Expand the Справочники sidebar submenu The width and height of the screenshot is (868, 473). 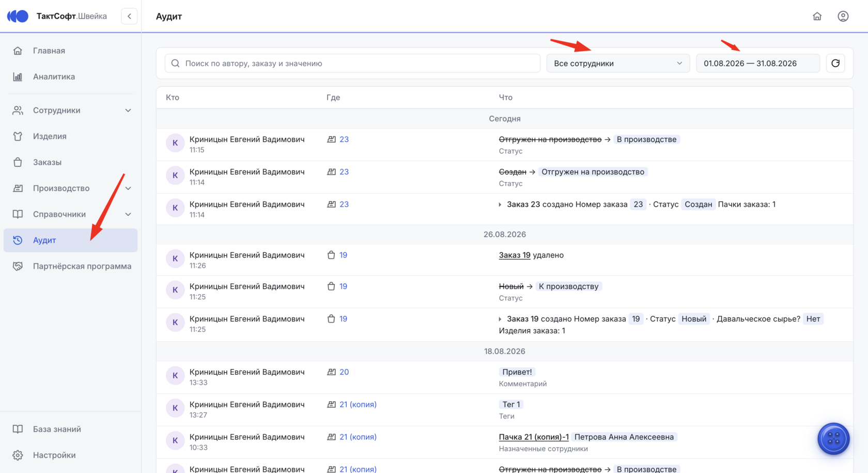pos(128,214)
